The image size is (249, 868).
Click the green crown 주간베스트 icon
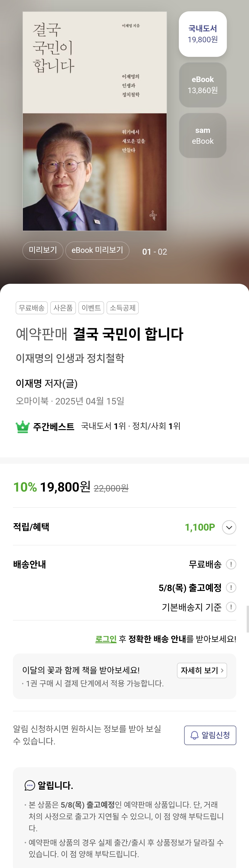[x=23, y=427]
